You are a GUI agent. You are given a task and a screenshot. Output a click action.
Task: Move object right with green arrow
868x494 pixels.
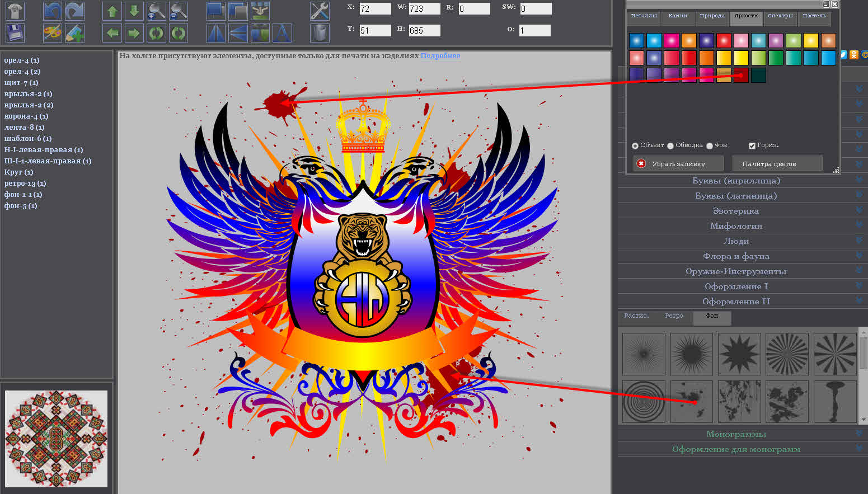(134, 33)
